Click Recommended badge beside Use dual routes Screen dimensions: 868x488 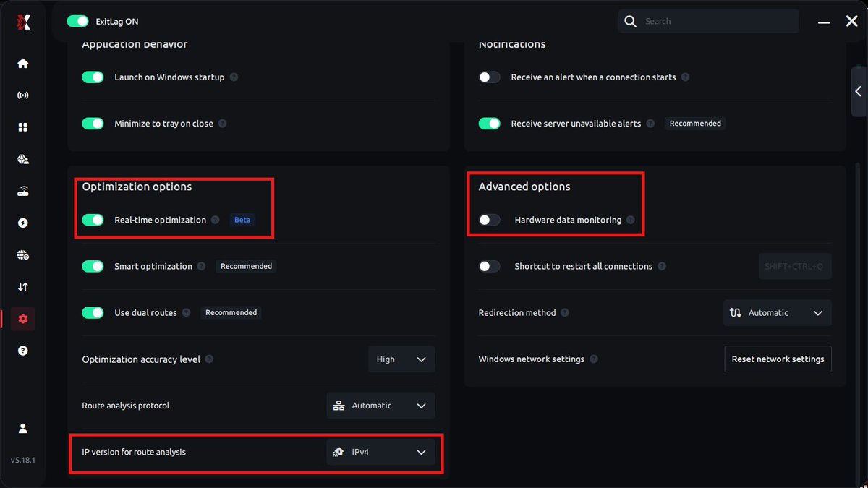tap(231, 313)
